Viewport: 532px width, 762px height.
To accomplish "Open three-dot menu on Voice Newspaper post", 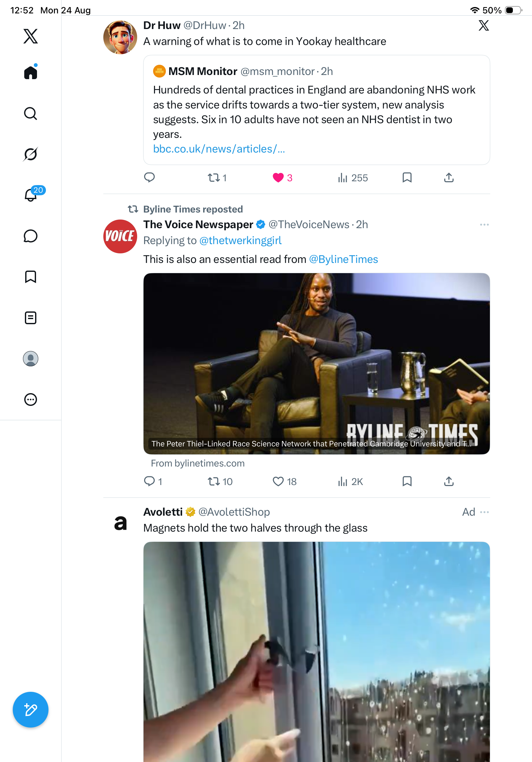I will [484, 225].
